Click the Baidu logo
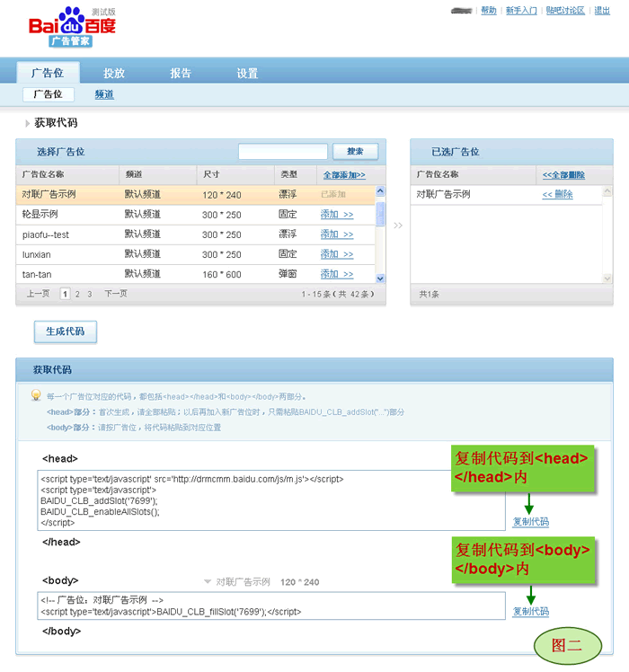 (72, 27)
